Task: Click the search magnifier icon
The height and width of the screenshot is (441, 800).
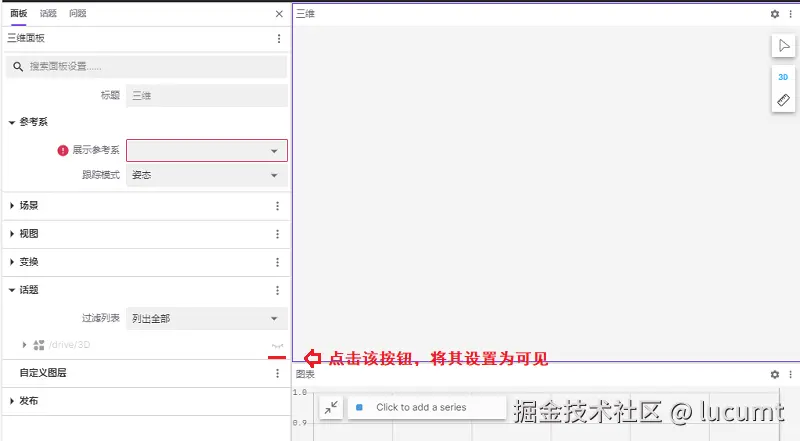Action: pos(18,66)
